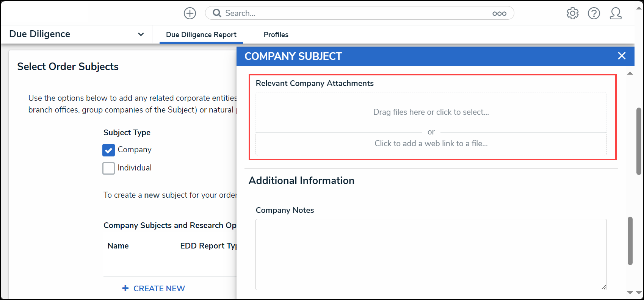Uncheck the Company subject type checkbox

(108, 150)
